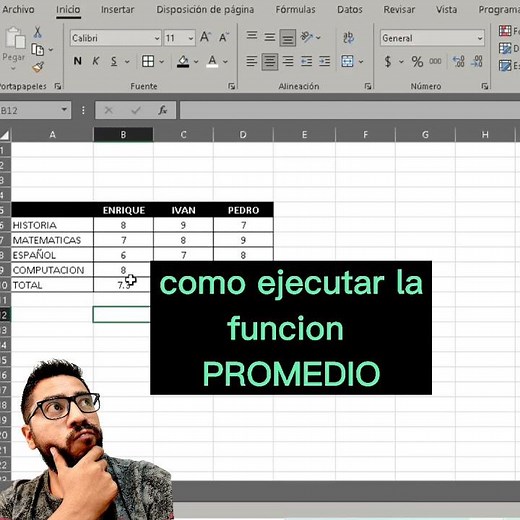Open font color dropdown arrow
520x520 pixels.
pos(225,62)
